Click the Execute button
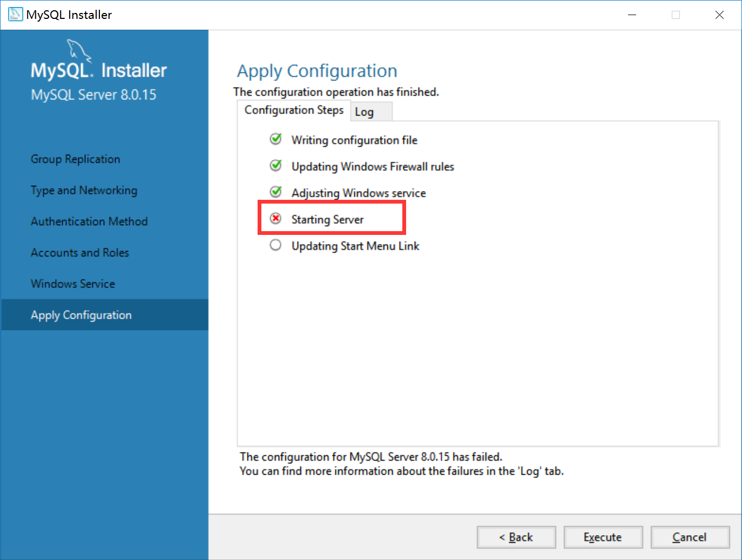The image size is (742, 560). [603, 537]
